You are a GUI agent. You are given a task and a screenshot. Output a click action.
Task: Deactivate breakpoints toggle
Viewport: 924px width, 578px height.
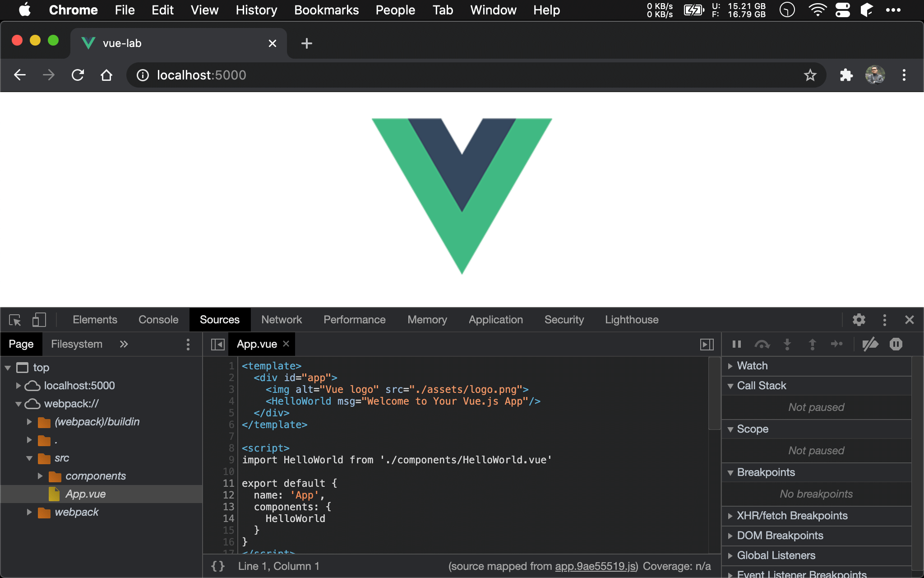pos(870,344)
